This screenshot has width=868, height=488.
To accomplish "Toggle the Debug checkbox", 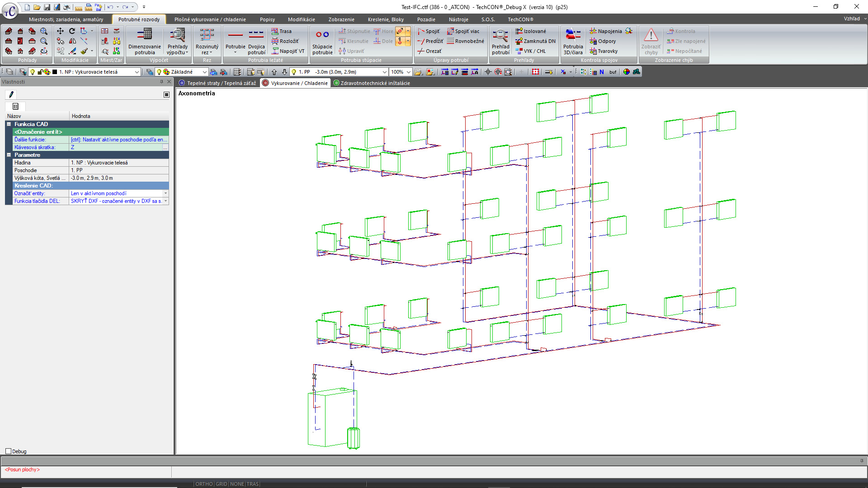I will point(8,451).
